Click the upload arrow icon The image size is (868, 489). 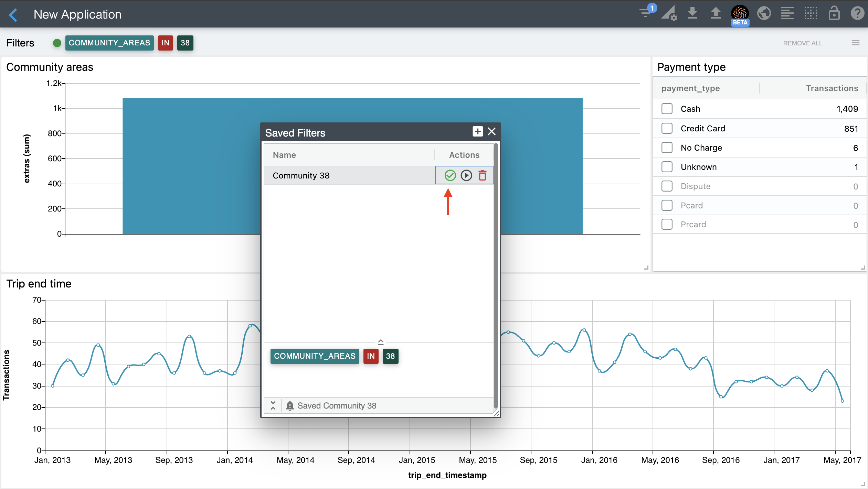(x=716, y=13)
